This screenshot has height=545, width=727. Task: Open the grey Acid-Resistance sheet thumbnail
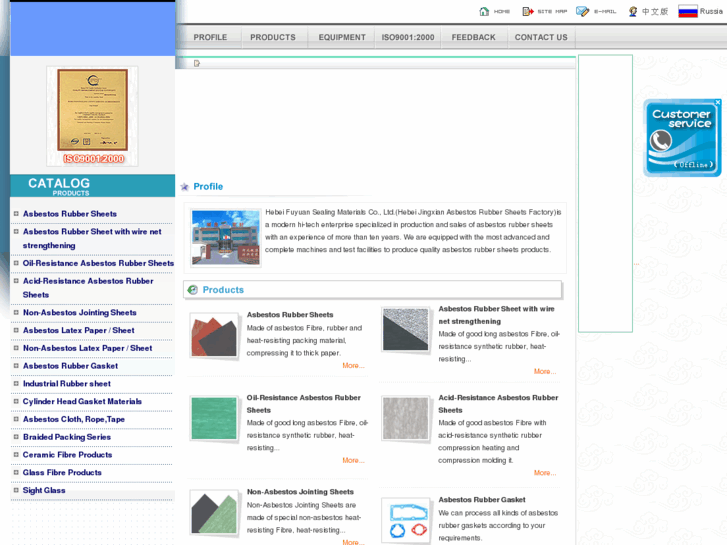pyautogui.click(x=405, y=418)
